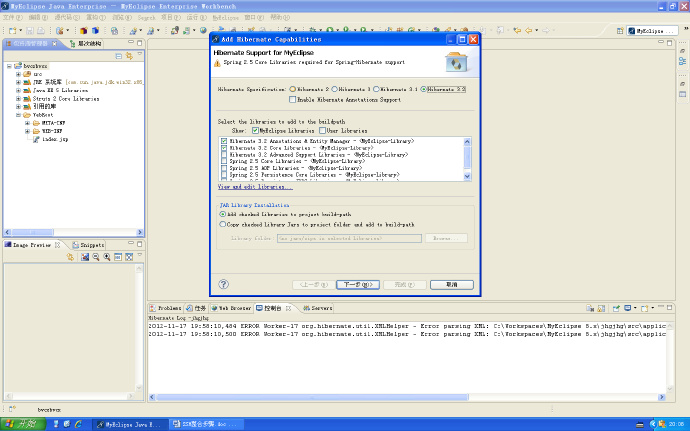Check Spring 2.5 AOP Libraries
Image resolution: width=690 pixels, height=431 pixels.
pos(224,168)
